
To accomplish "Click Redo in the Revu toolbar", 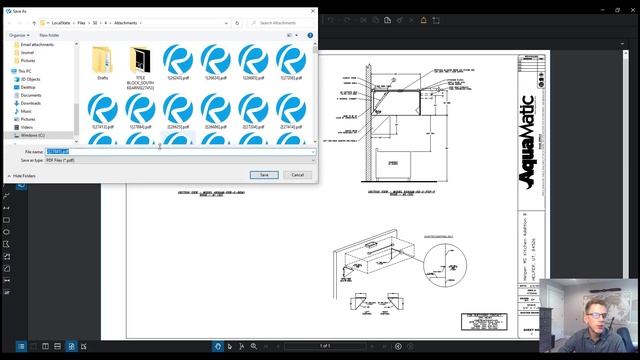I will point(347,20).
